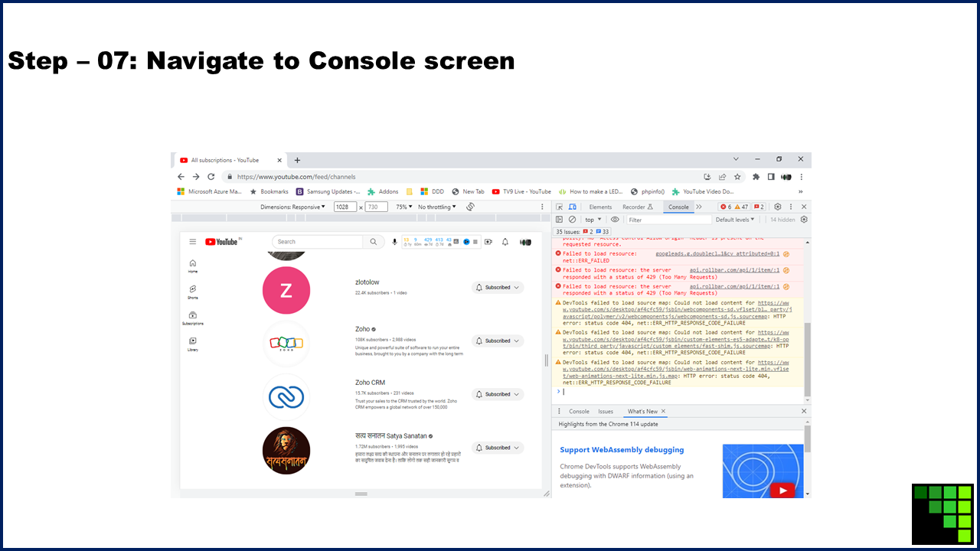Screen dimensions: 980x551
Task: Open the Issues tab in the drawer
Action: 606,411
